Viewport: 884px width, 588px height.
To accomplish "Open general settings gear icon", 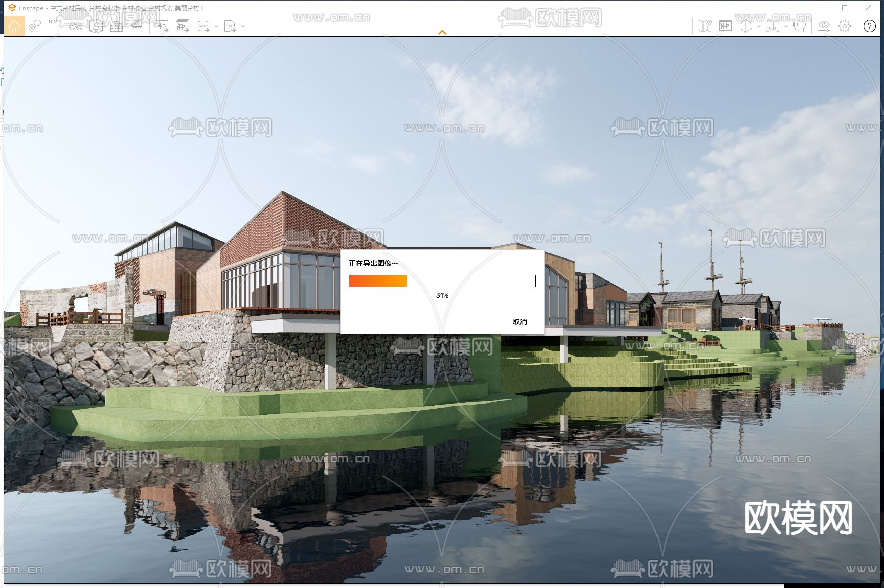I will tap(845, 26).
